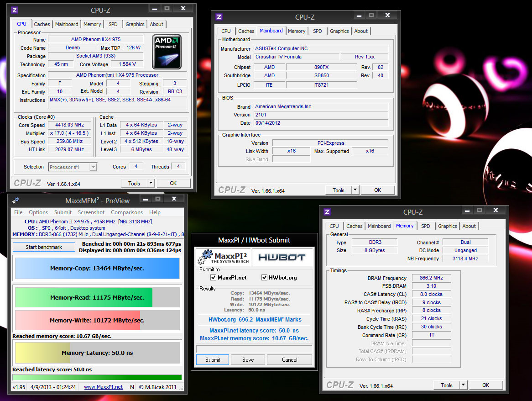Click the DRAM Frequency 866.2 MHz value
The width and height of the screenshot is (532, 401).
[x=431, y=278]
